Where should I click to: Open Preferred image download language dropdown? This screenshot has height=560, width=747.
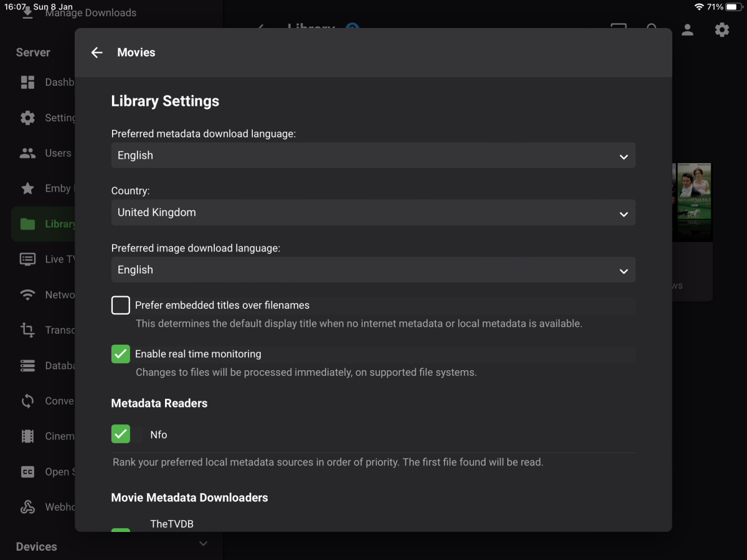click(x=373, y=270)
